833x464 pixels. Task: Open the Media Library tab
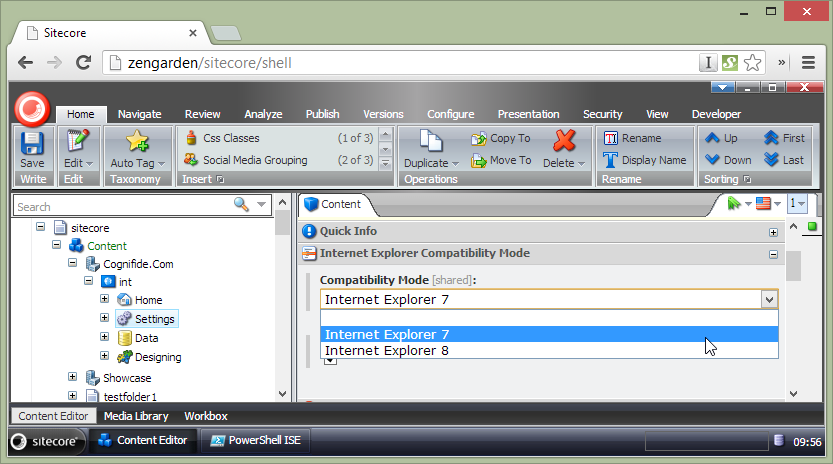coord(137,416)
